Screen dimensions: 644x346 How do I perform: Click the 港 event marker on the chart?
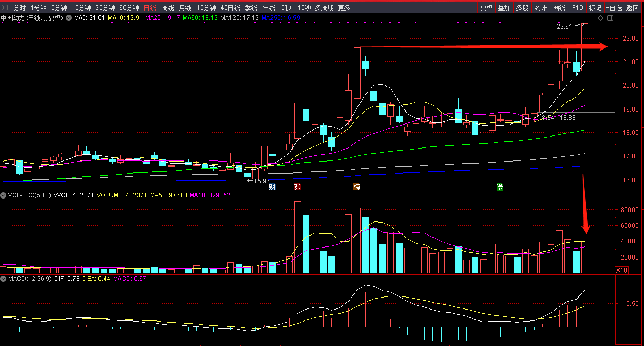click(500, 187)
